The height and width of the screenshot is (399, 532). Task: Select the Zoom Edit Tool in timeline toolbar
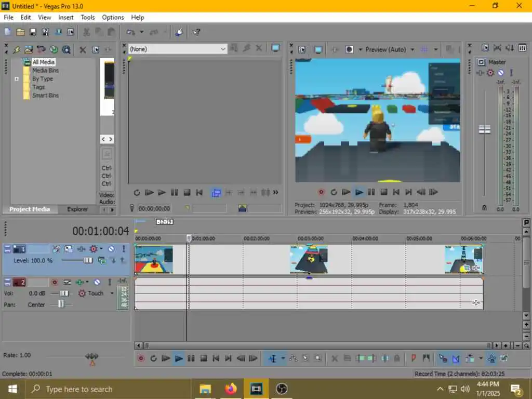pyautogui.click(x=318, y=358)
